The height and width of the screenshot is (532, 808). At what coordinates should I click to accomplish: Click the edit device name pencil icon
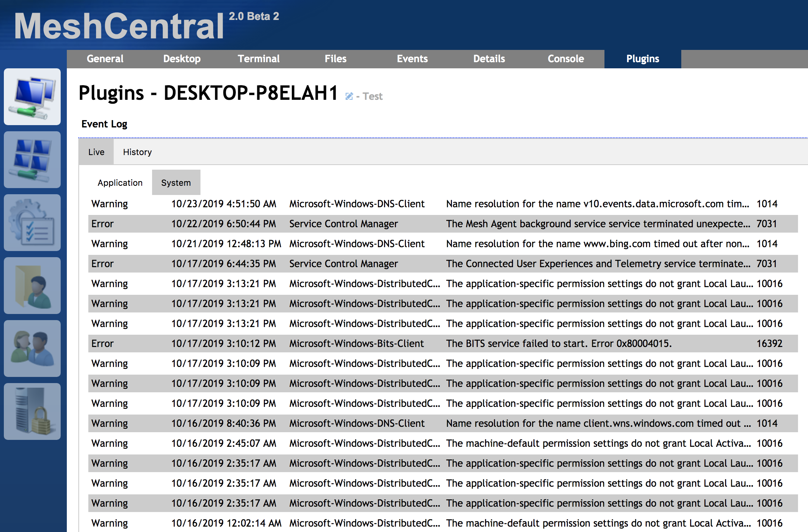coord(349,96)
